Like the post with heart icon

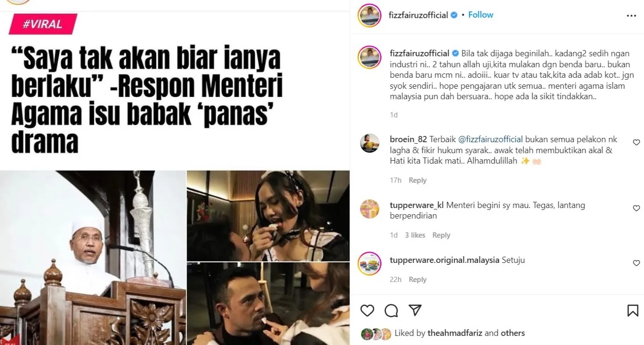click(x=367, y=311)
